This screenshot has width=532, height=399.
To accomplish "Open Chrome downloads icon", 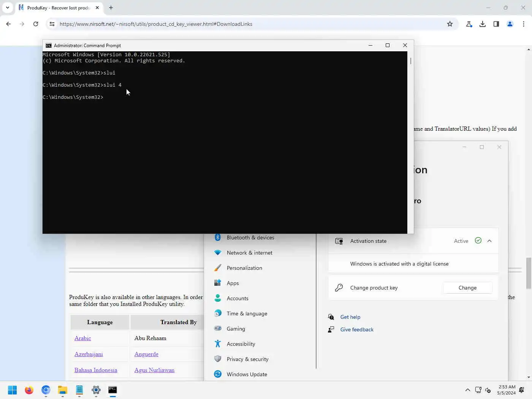I will tap(483, 24).
